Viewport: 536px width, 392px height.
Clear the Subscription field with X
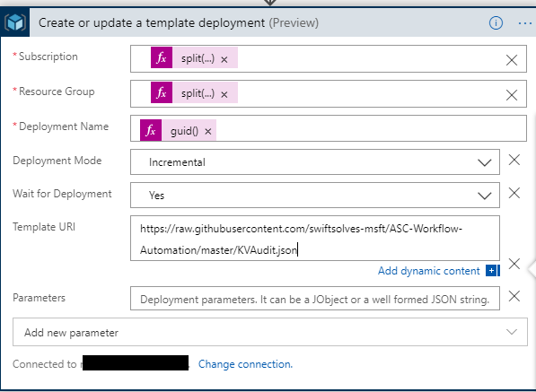tap(512, 60)
